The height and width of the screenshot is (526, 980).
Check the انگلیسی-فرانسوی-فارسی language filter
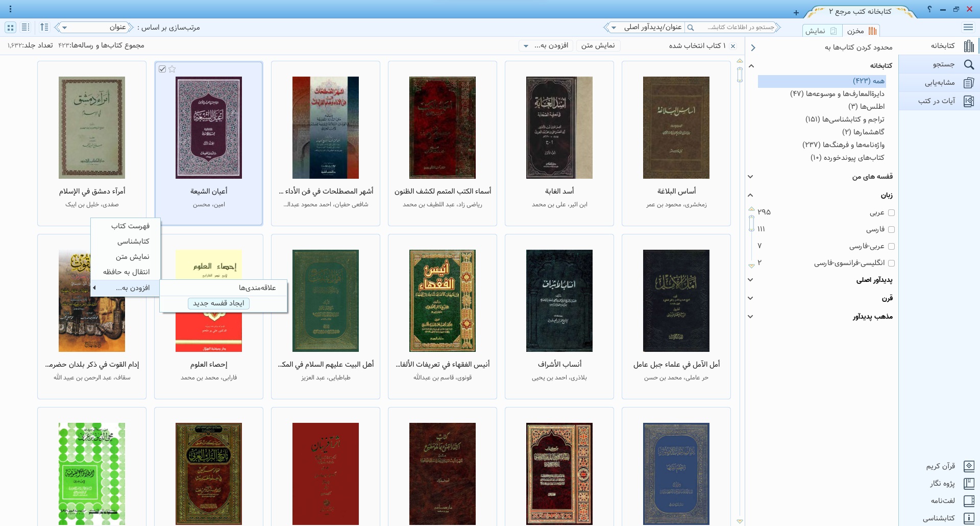tap(891, 264)
